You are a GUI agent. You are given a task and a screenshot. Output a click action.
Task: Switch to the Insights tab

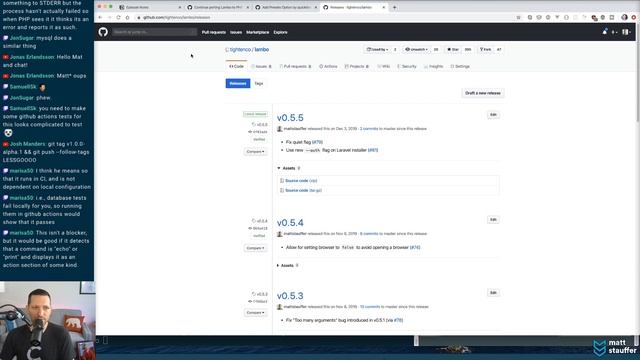point(434,66)
